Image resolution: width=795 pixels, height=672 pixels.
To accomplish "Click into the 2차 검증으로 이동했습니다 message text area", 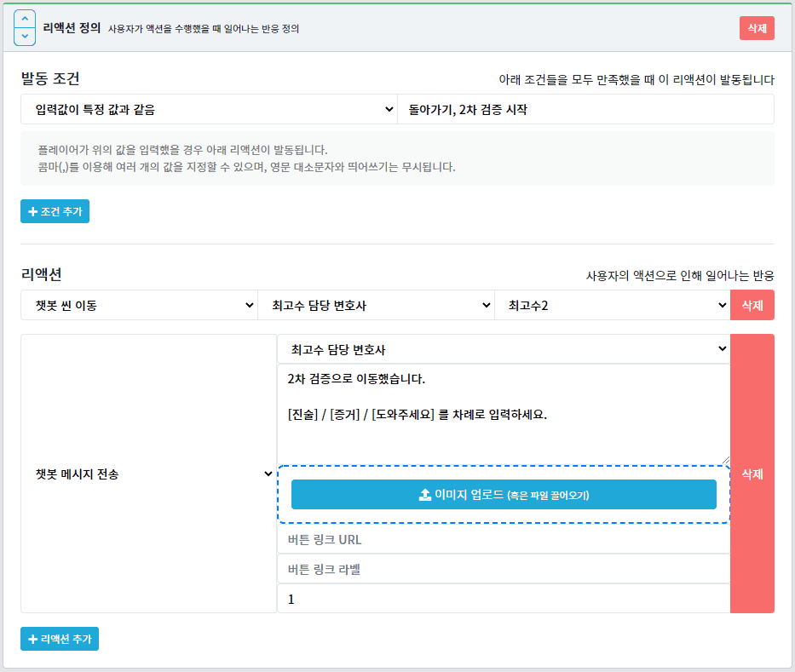I will 504,414.
